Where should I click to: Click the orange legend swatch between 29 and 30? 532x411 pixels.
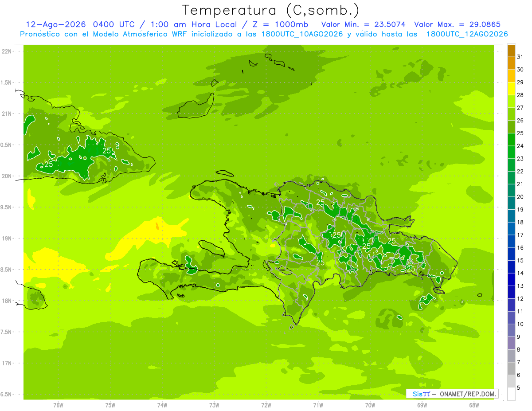tap(511, 76)
